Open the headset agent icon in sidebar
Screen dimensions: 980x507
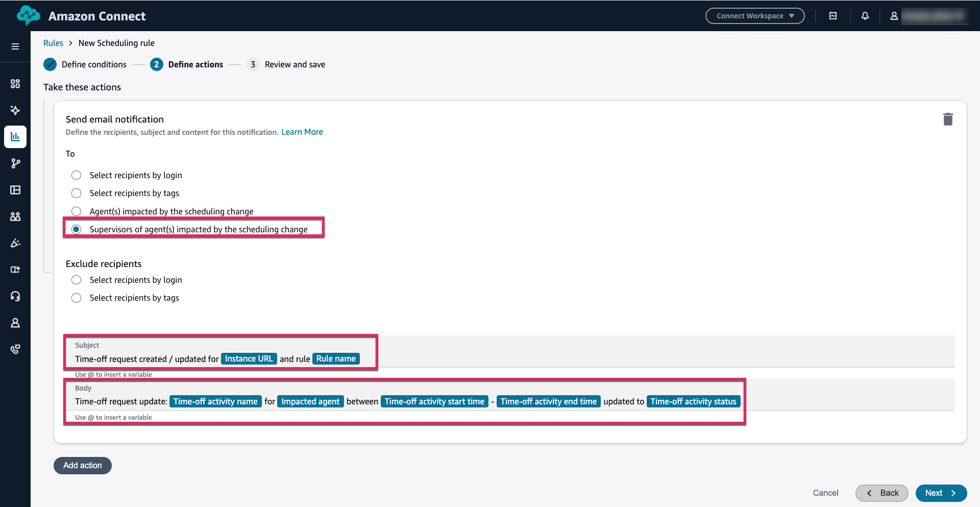click(x=15, y=296)
